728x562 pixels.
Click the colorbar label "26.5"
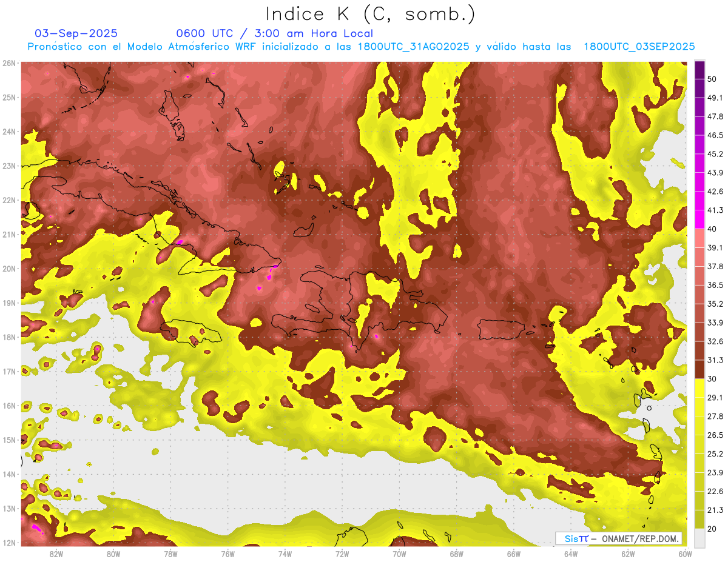[x=715, y=435]
